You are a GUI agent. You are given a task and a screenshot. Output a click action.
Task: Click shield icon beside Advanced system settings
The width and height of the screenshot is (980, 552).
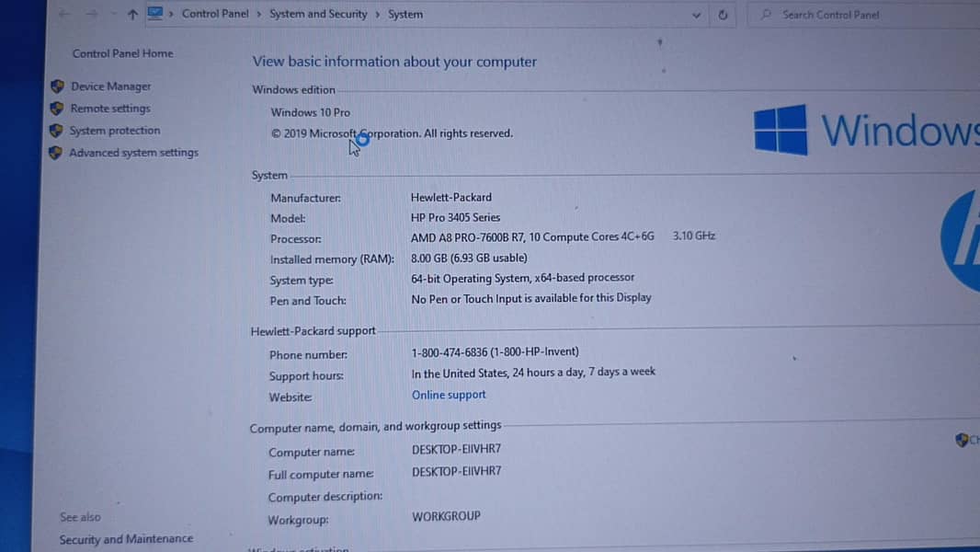tap(56, 153)
